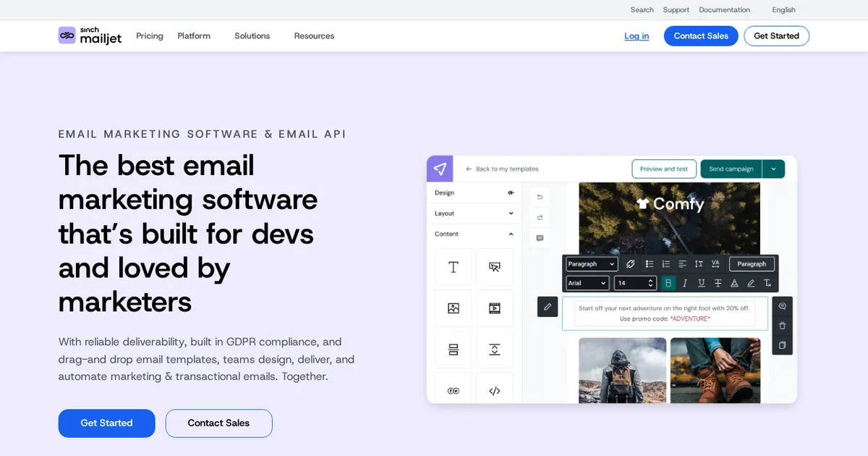Viewport: 868px width, 456px height.
Task: Toggle strikethrough formatting in text toolbar
Action: [718, 283]
